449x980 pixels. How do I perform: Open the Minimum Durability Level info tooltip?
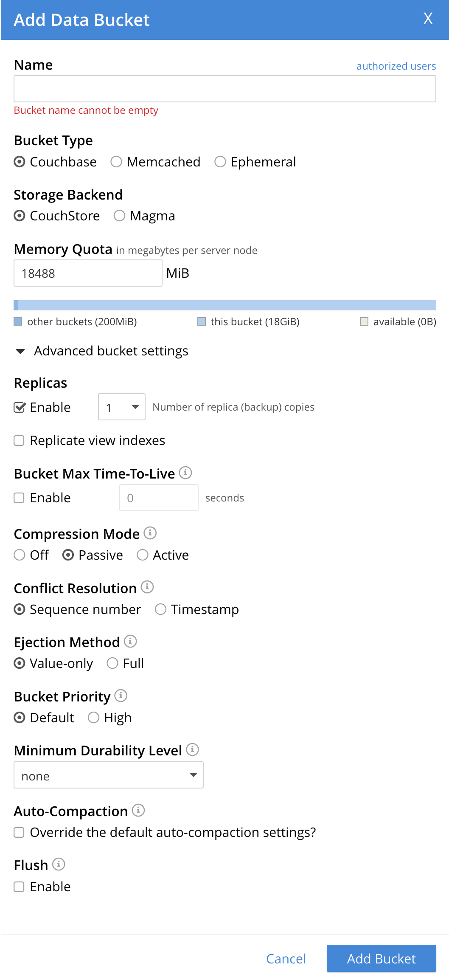point(193,750)
